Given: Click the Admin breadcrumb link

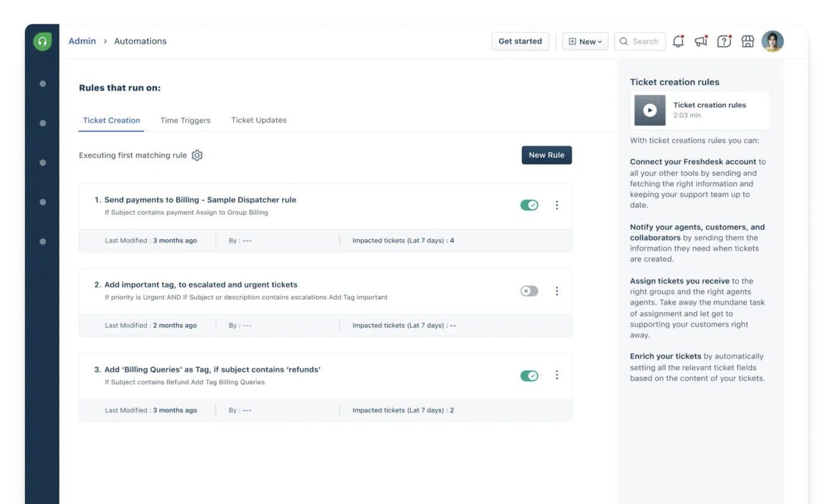Looking at the screenshot, I should point(82,41).
